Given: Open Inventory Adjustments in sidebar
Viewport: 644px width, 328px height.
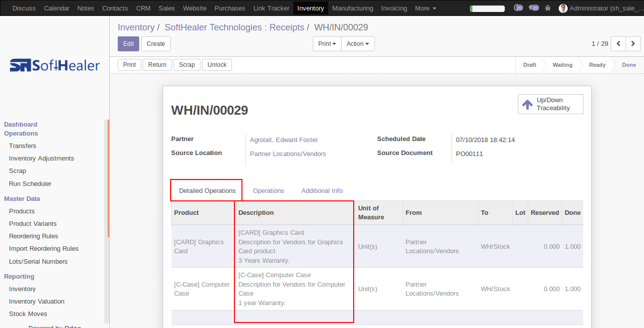Looking at the screenshot, I should tap(41, 159).
